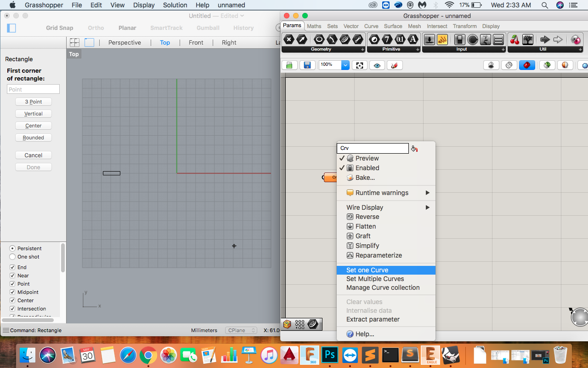Viewport: 588px width, 368px height.
Task: Open the Wire Display submenu
Action: pos(386,207)
